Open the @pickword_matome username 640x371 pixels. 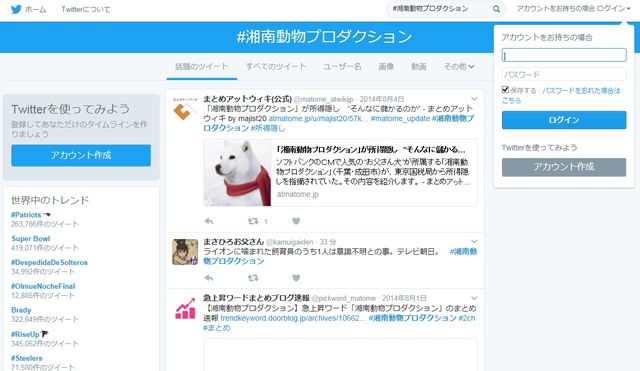coord(344,298)
